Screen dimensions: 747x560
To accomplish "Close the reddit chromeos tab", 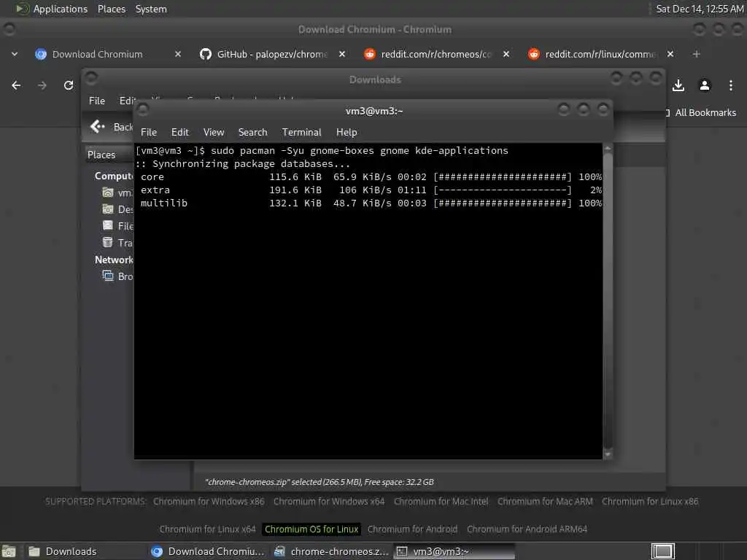I will click(x=506, y=54).
